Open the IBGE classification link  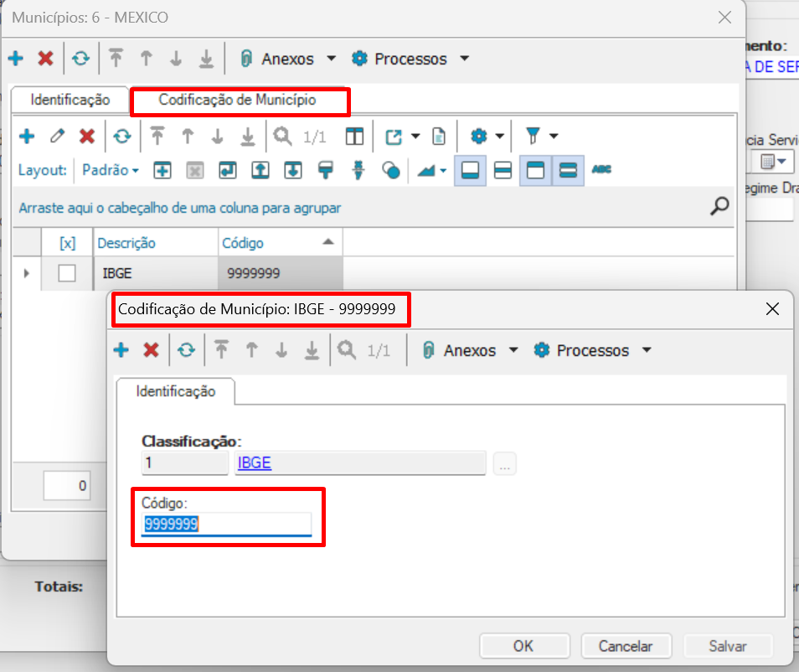(x=255, y=463)
